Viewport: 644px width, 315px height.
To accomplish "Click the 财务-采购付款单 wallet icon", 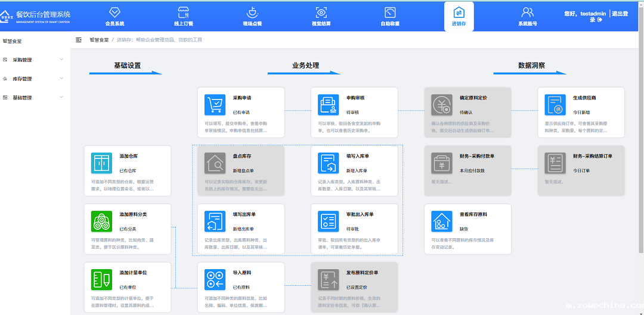I will pos(441,163).
